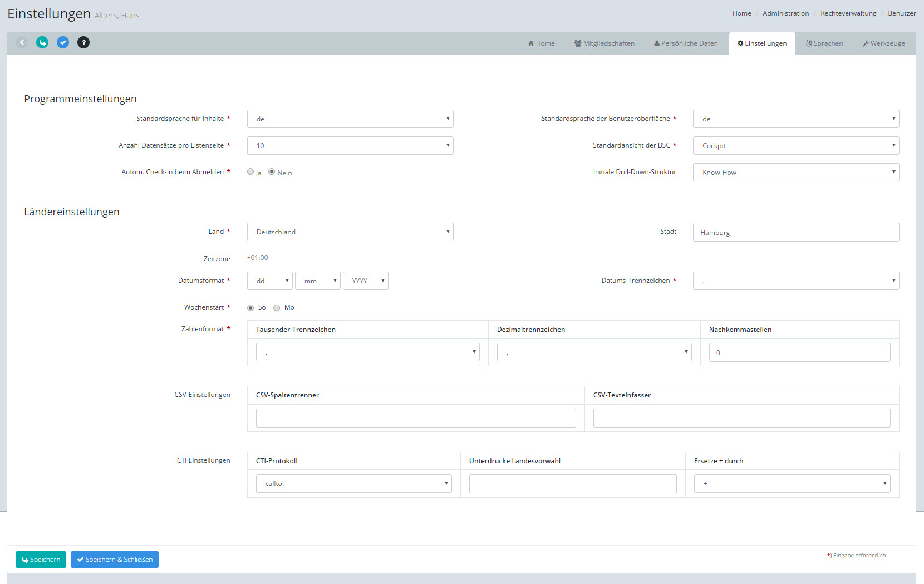Open help with the black question mark icon
The image size is (924, 584).
[x=83, y=42]
